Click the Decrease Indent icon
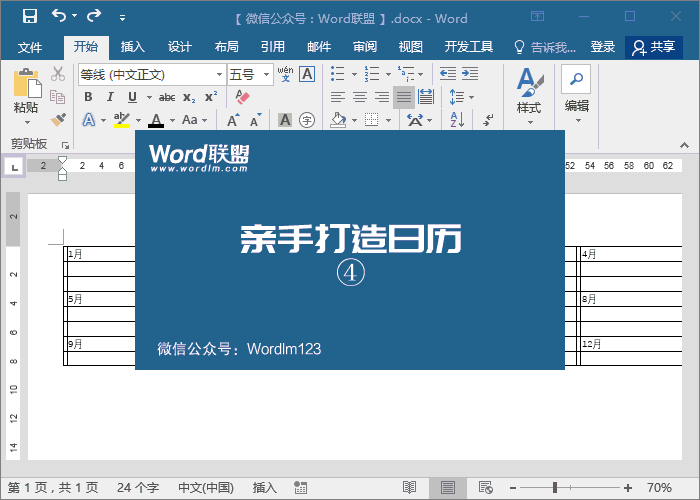Viewport: 700px width, 500px height. point(448,73)
